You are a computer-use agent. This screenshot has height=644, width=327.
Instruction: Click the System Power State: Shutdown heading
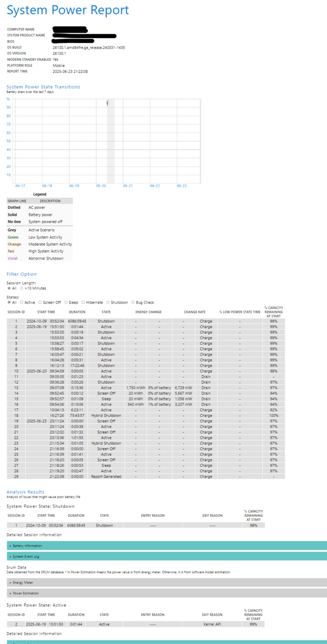pyautogui.click(x=40, y=506)
